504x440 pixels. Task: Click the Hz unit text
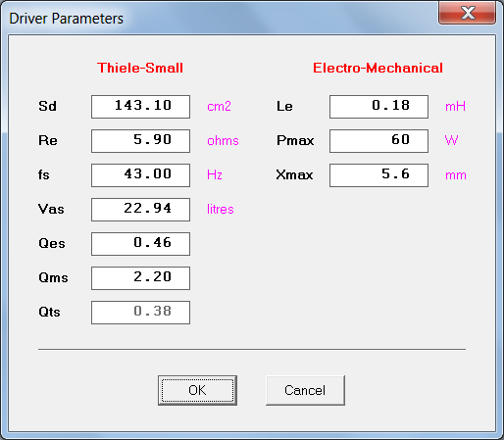[215, 174]
